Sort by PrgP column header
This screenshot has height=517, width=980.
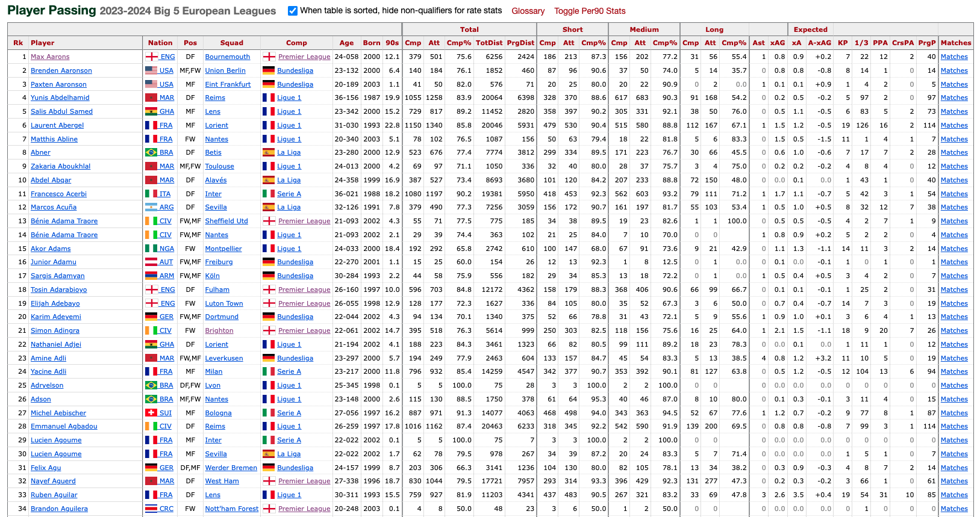[927, 43]
